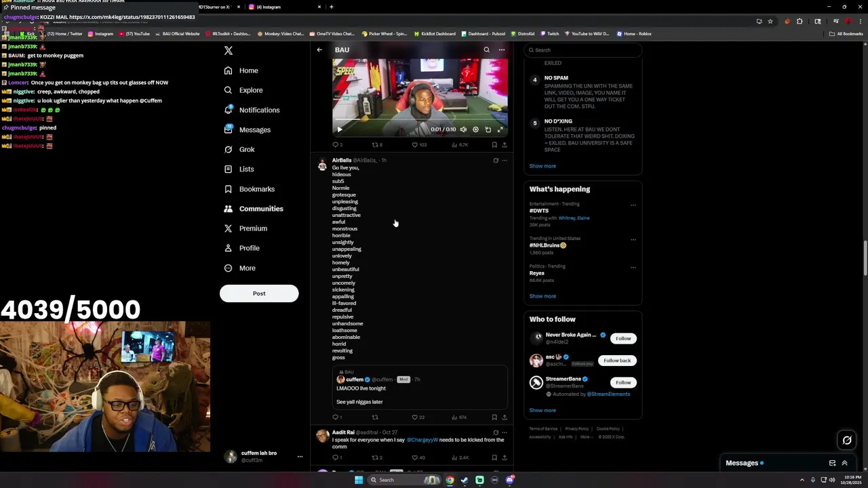Open the quoted cuffem post
The width and height of the screenshot is (868, 488).
coord(420,387)
